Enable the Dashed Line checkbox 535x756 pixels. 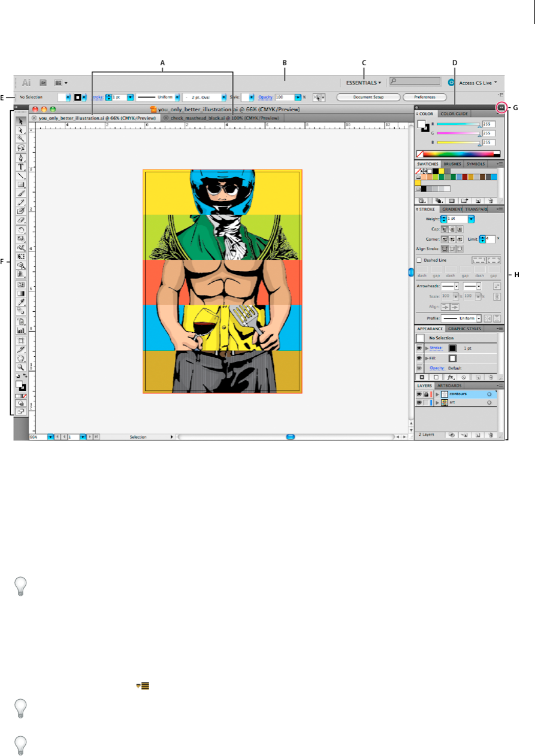point(419,260)
